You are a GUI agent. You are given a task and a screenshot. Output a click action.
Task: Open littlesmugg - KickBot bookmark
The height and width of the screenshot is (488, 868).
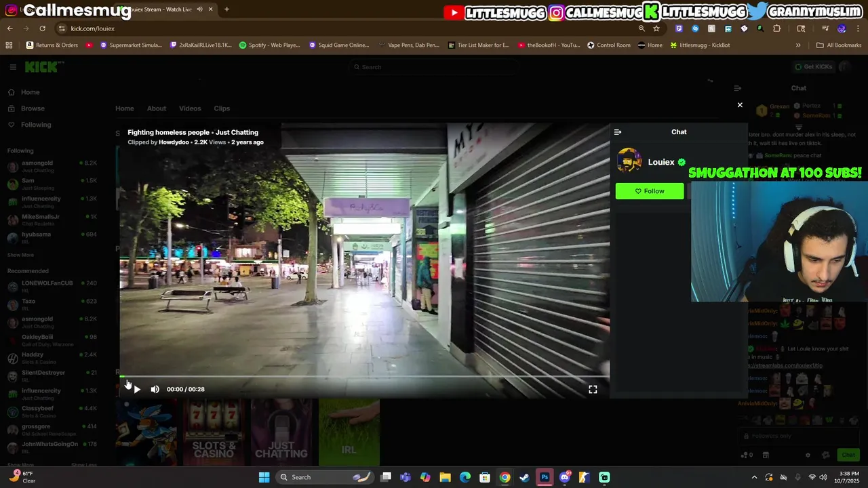(x=700, y=45)
